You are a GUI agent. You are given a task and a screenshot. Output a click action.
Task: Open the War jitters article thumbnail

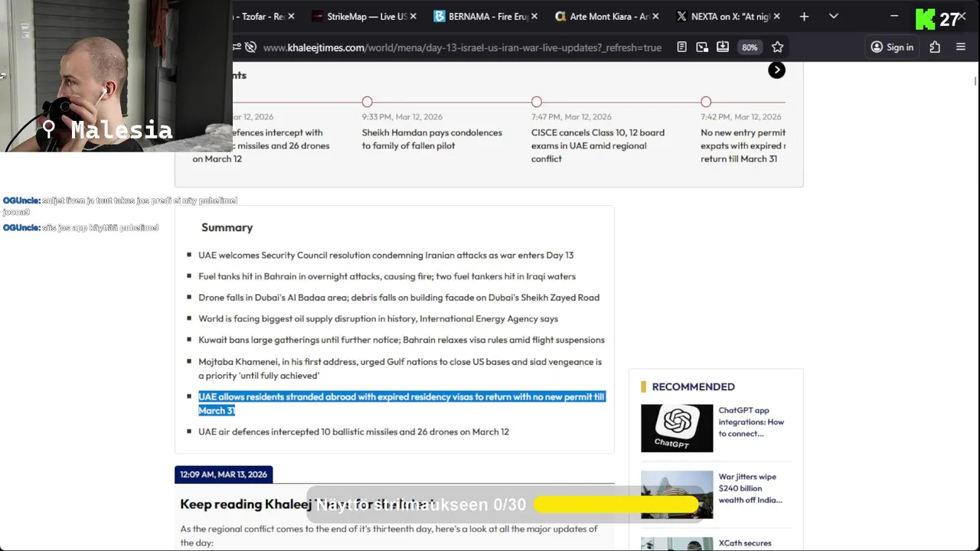[x=677, y=494]
